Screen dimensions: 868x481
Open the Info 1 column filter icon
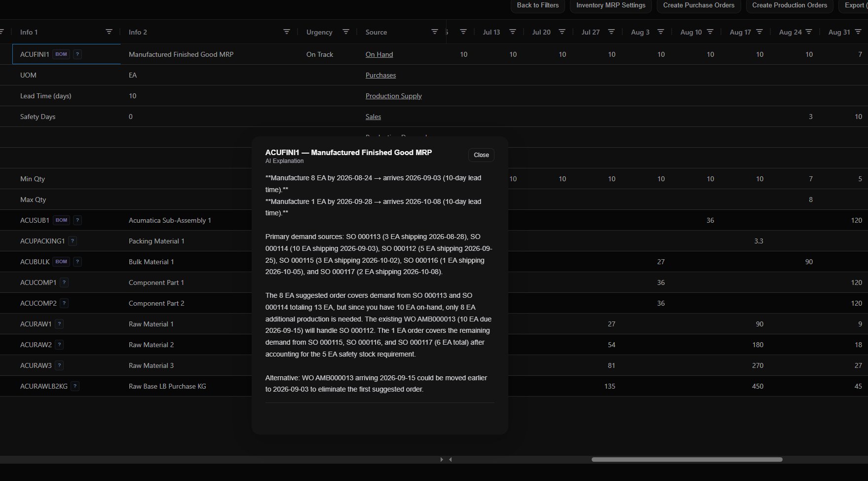click(109, 32)
